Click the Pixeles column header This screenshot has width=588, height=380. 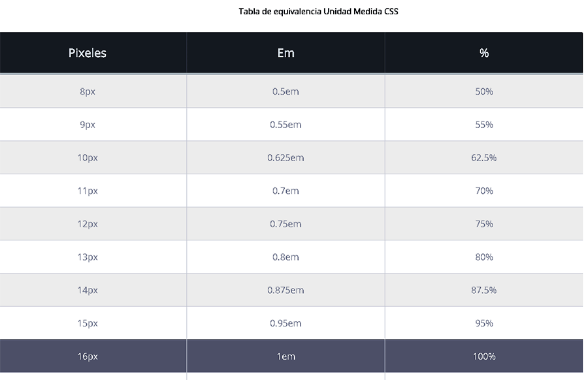point(88,53)
